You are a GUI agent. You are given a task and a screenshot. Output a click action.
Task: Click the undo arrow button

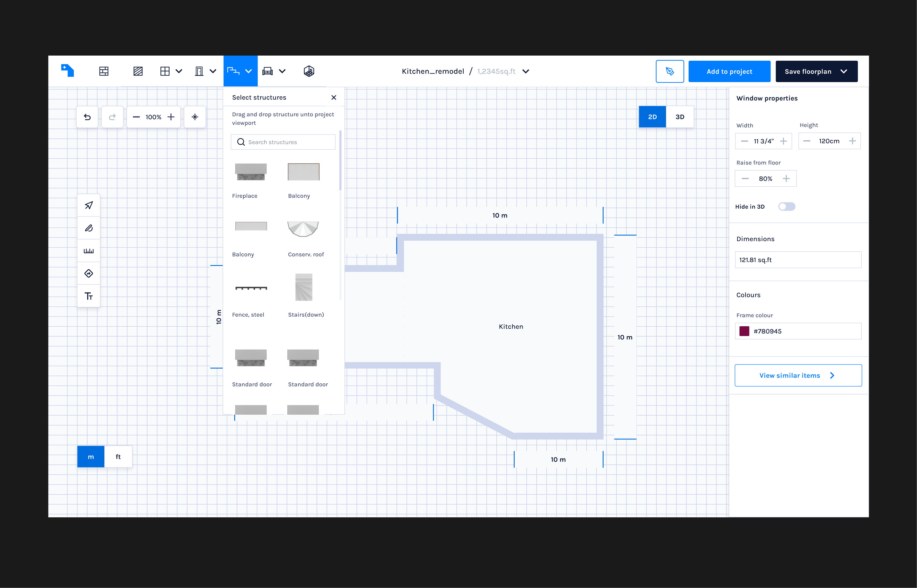[87, 117]
